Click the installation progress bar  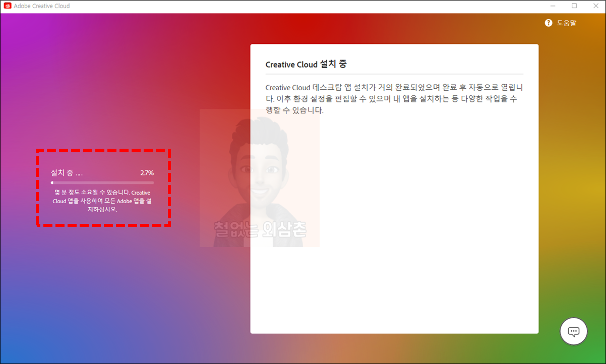tap(102, 183)
